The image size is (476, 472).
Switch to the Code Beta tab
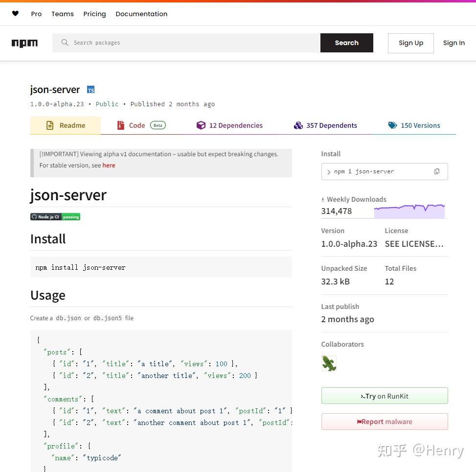click(x=137, y=125)
